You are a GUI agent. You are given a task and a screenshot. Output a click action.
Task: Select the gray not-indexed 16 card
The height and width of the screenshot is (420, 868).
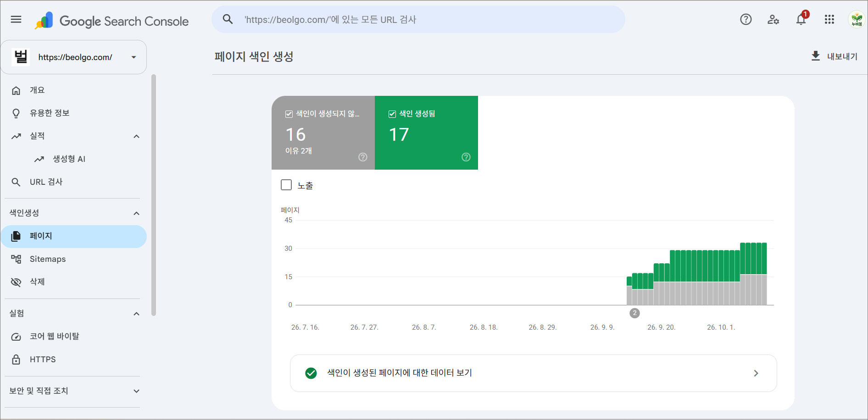pos(323,133)
